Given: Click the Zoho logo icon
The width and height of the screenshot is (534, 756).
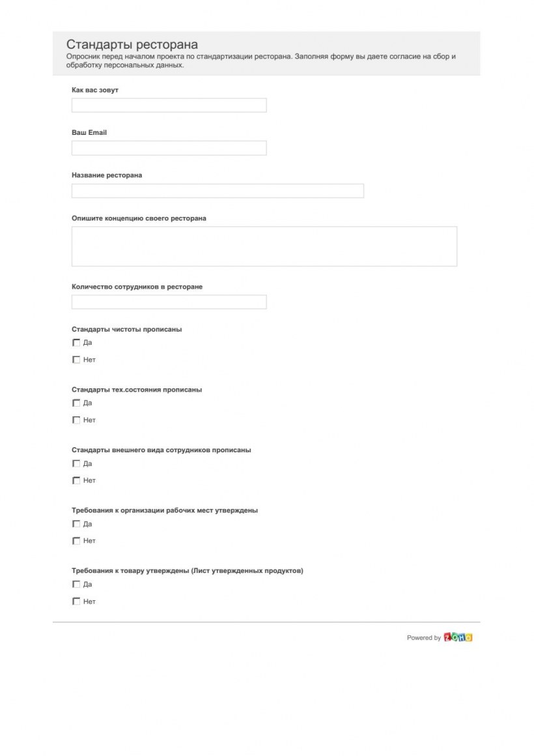Looking at the screenshot, I should [x=458, y=638].
